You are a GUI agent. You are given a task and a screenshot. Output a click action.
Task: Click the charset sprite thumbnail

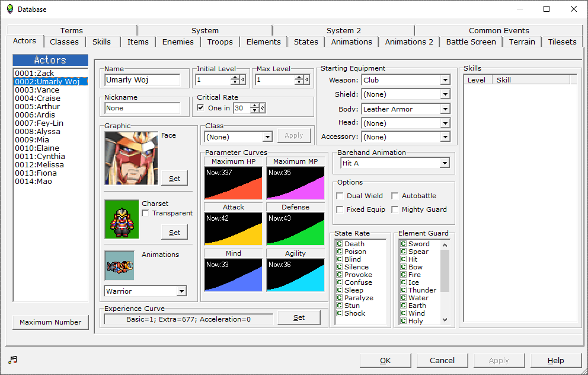(x=122, y=219)
